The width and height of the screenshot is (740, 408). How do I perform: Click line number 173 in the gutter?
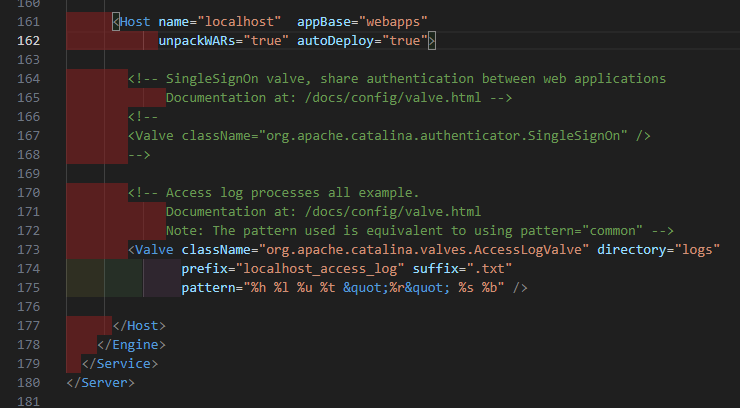28,250
